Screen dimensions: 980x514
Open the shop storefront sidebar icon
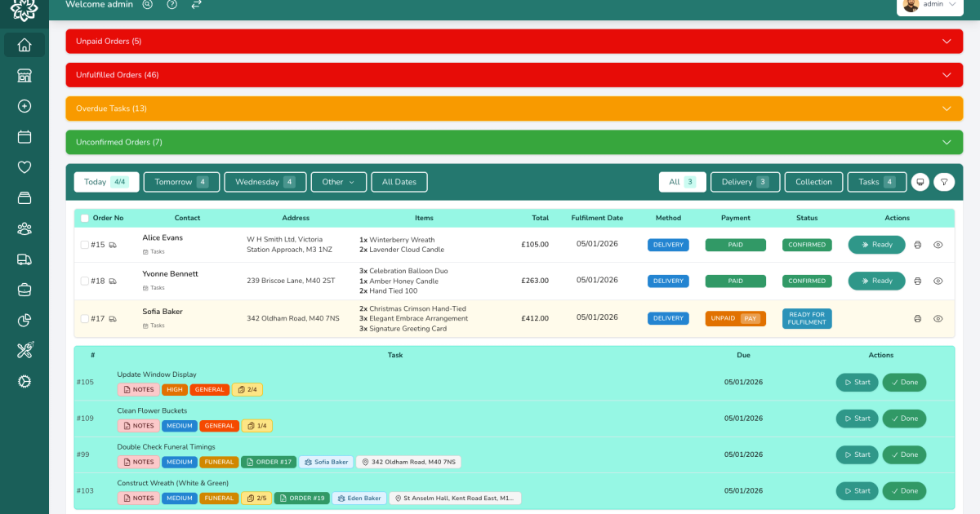24,75
